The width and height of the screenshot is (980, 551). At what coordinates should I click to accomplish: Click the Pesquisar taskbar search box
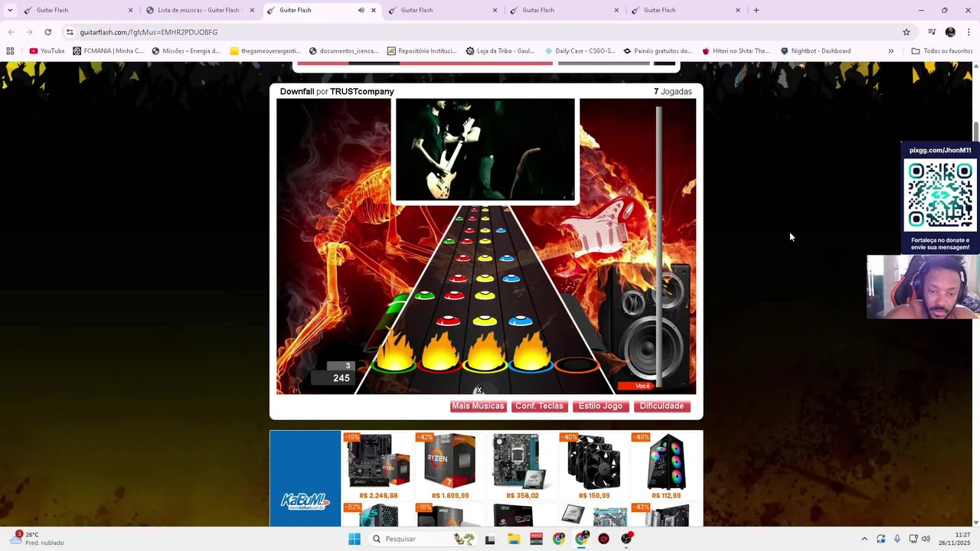coord(423,539)
